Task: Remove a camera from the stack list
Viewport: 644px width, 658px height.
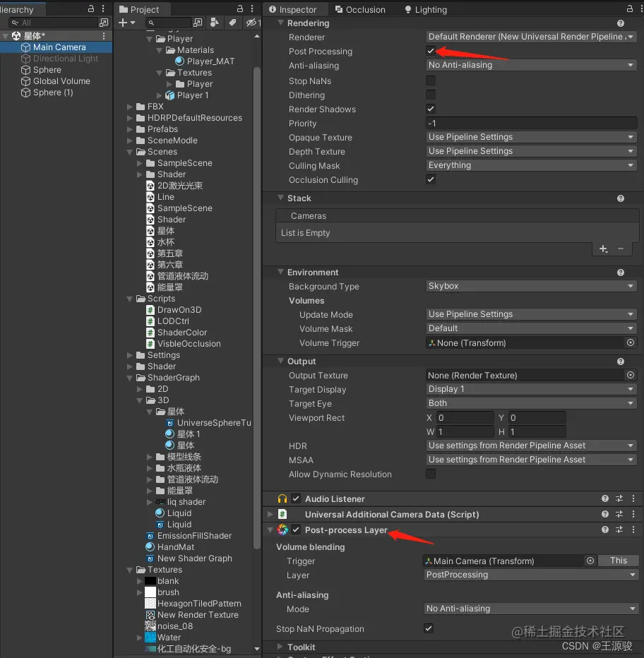Action: pyautogui.click(x=621, y=249)
